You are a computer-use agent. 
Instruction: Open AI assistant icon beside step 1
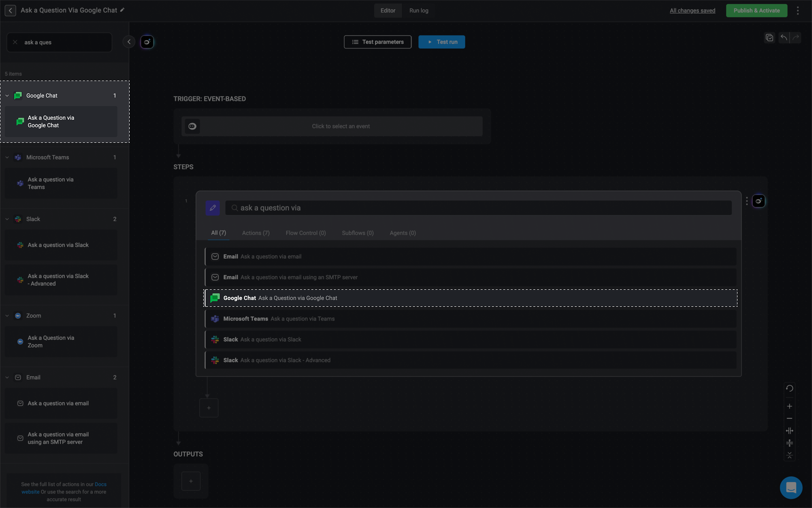point(759,201)
